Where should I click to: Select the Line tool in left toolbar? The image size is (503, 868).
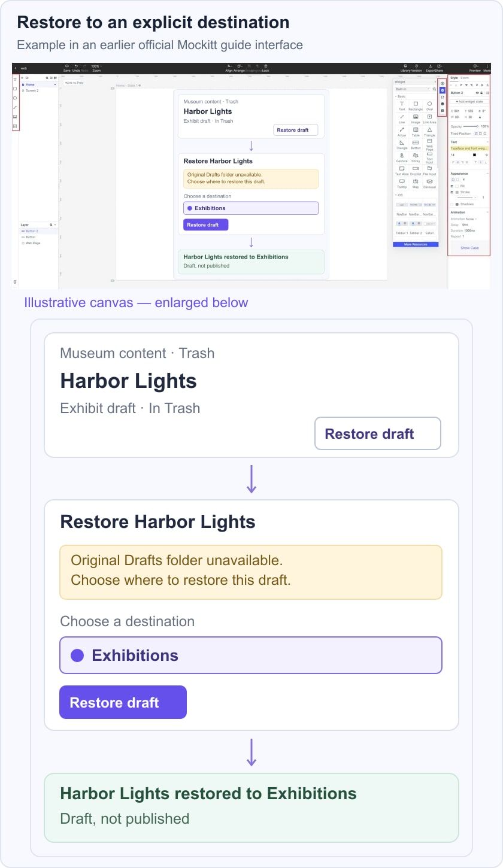[15, 107]
